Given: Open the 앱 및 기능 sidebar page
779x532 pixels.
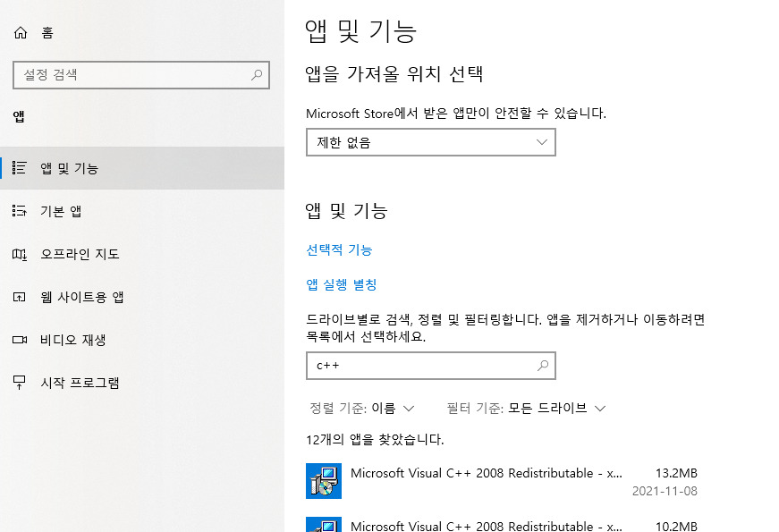Looking at the screenshot, I should pos(142,168).
